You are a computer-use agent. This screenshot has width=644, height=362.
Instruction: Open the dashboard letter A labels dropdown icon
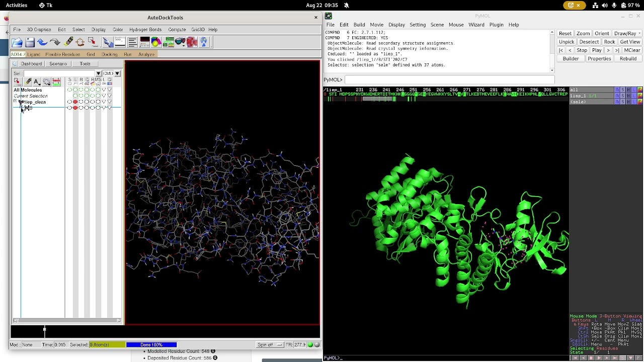click(x=37, y=81)
